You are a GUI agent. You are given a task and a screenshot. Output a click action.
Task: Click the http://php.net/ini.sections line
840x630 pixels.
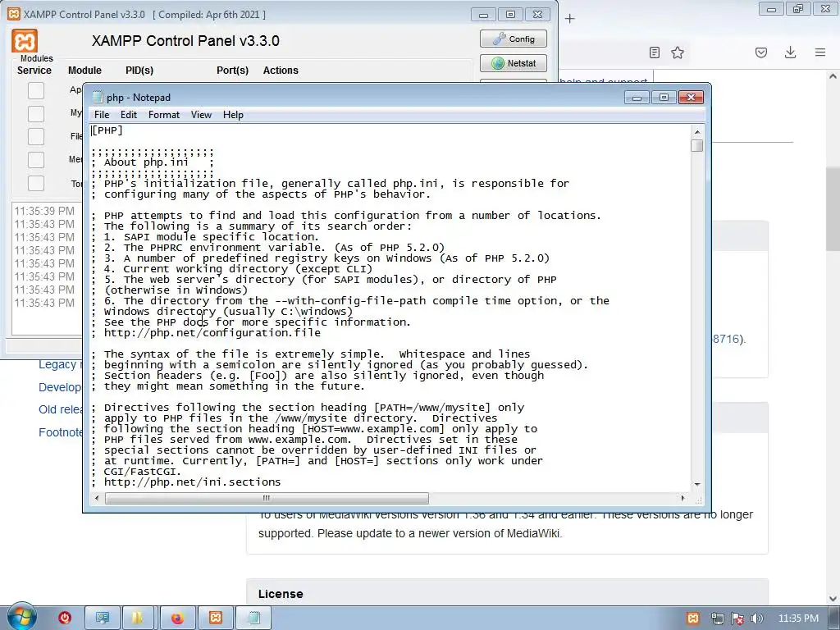pyautogui.click(x=192, y=482)
